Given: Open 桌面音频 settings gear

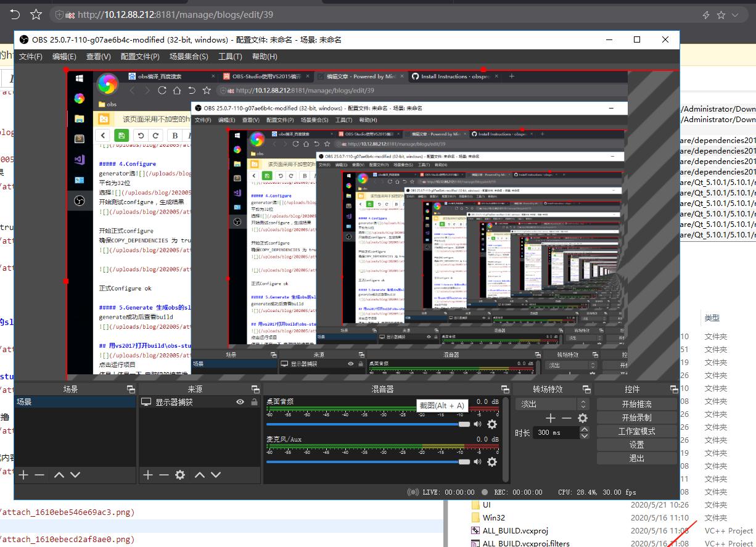Looking at the screenshot, I should pyautogui.click(x=492, y=424).
